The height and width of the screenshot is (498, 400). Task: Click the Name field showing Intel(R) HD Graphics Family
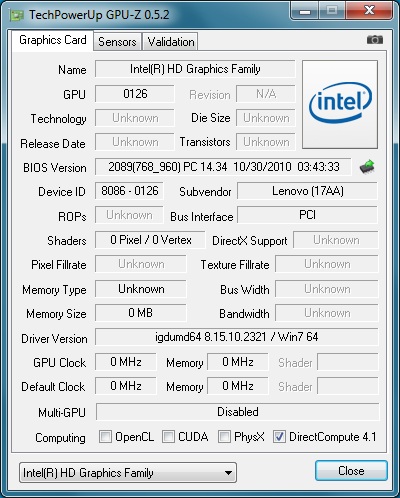pos(195,69)
